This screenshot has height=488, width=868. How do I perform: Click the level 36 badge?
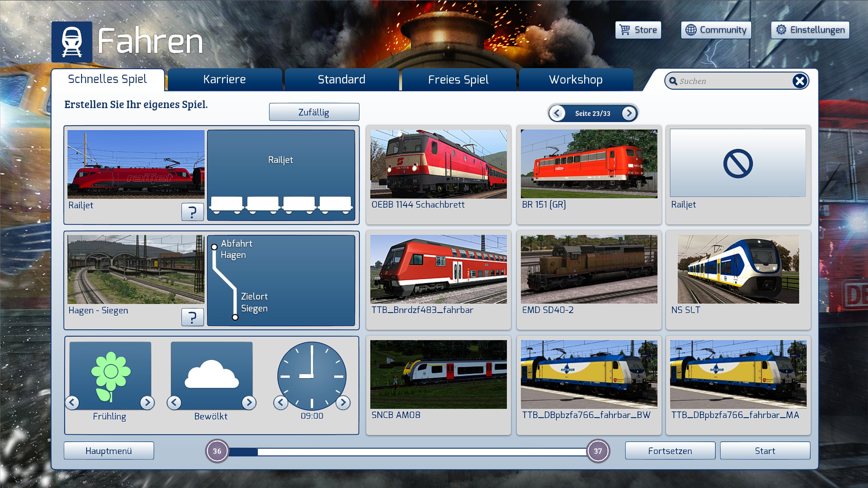(x=217, y=451)
